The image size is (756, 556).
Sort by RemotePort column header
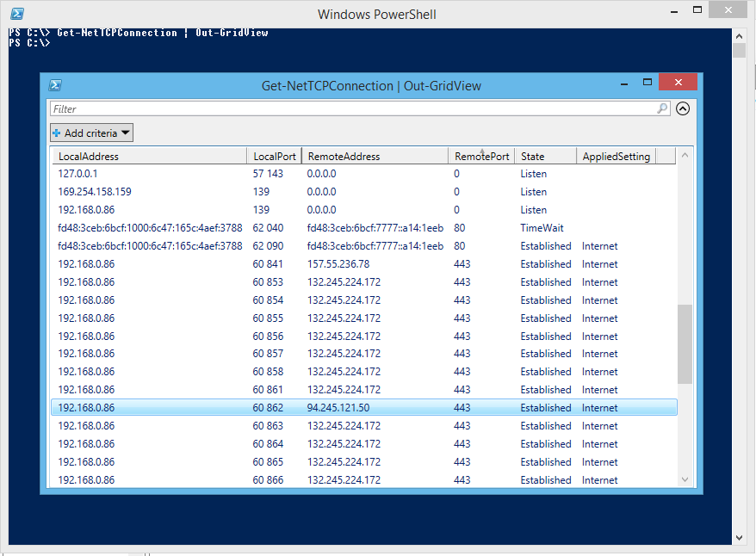coord(481,157)
